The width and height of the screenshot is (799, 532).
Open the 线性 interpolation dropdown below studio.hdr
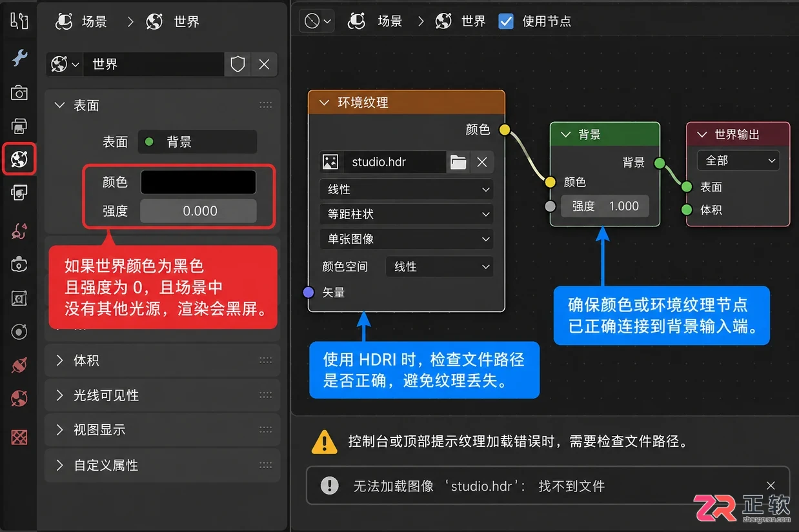(407, 190)
